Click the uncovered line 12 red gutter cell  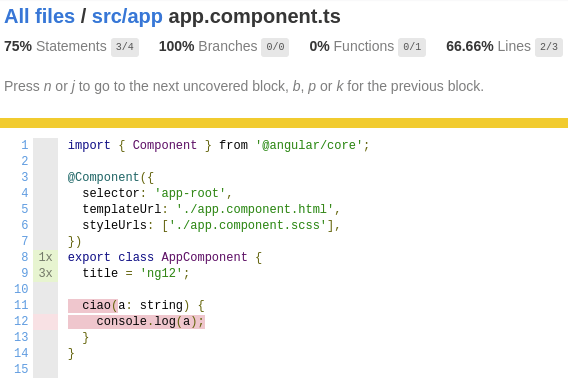[46, 322]
